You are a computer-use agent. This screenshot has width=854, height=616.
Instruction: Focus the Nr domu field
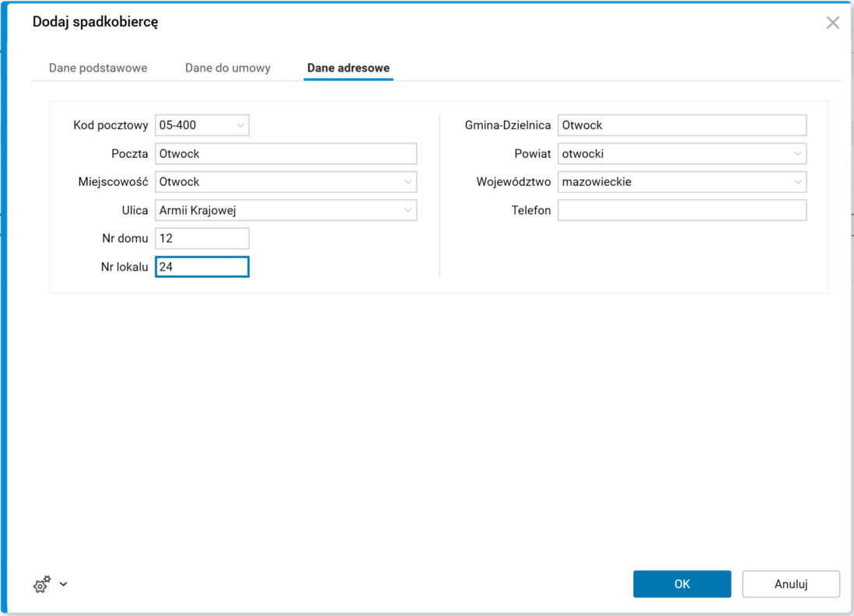[x=202, y=239]
